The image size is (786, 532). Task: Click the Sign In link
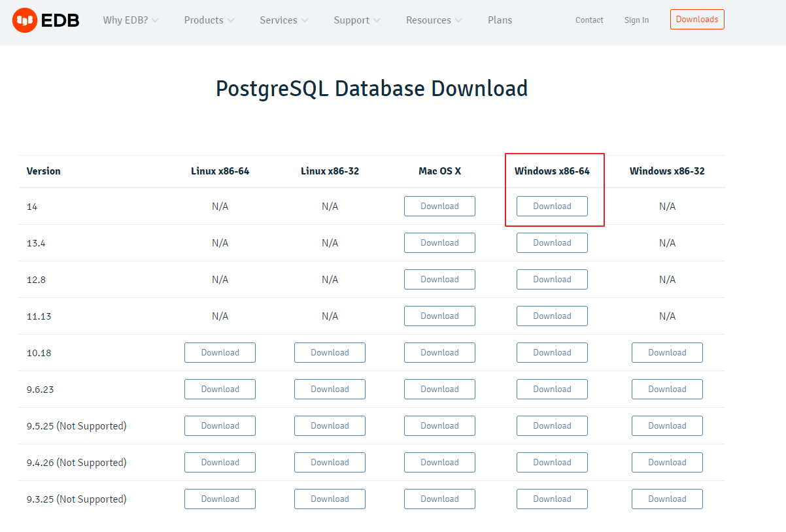[x=636, y=20]
